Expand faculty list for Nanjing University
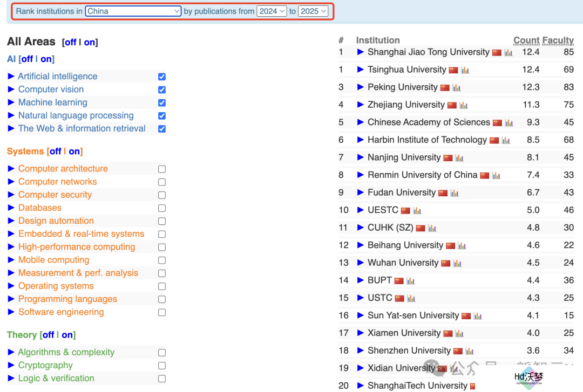The image size is (583, 392). coord(360,157)
